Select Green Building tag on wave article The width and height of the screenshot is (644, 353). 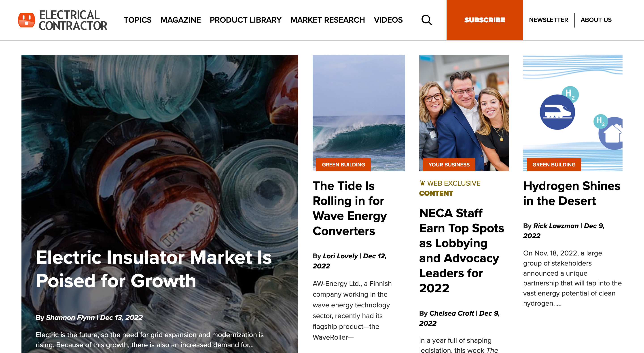click(343, 165)
